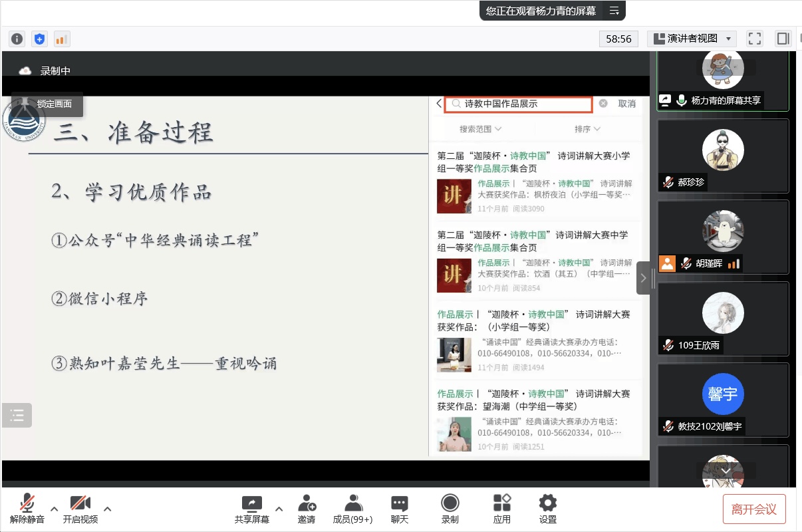Screen dimensions: 802x532
Task: Start recording with the Record button
Action: pos(450,509)
